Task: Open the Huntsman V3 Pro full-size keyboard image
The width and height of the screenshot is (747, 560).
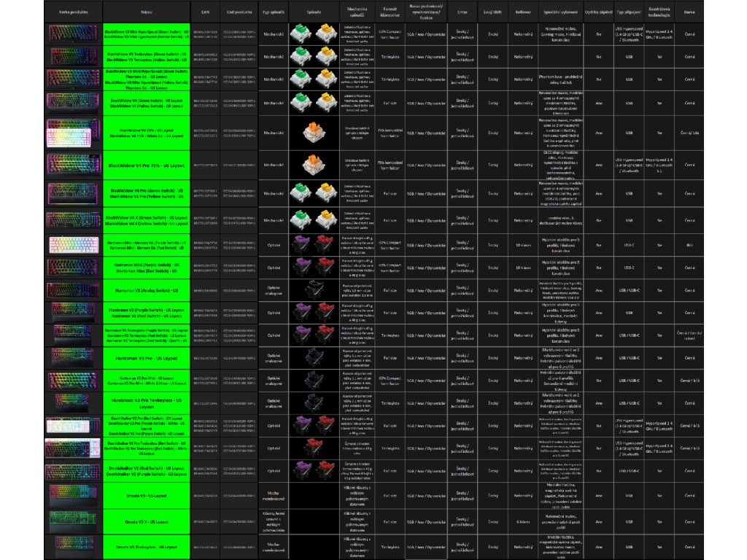Action: point(73,358)
